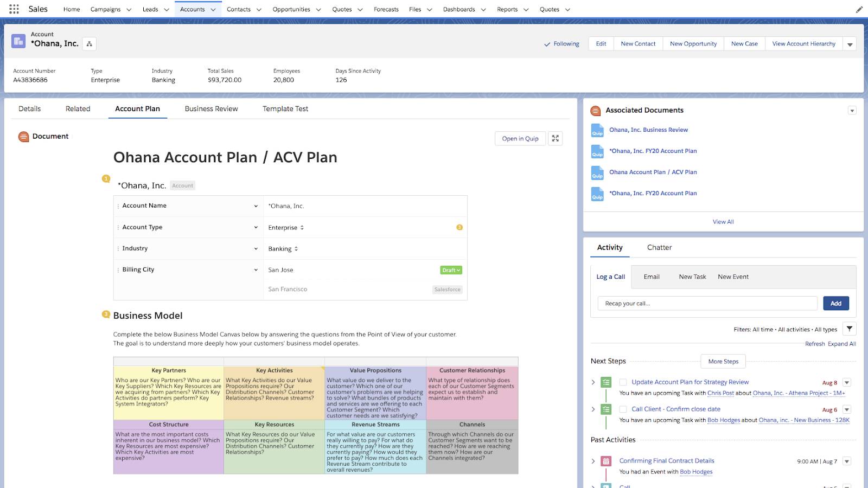Open the Accounts nav dropdown chevron
The image size is (868, 488).
pyautogui.click(x=213, y=10)
